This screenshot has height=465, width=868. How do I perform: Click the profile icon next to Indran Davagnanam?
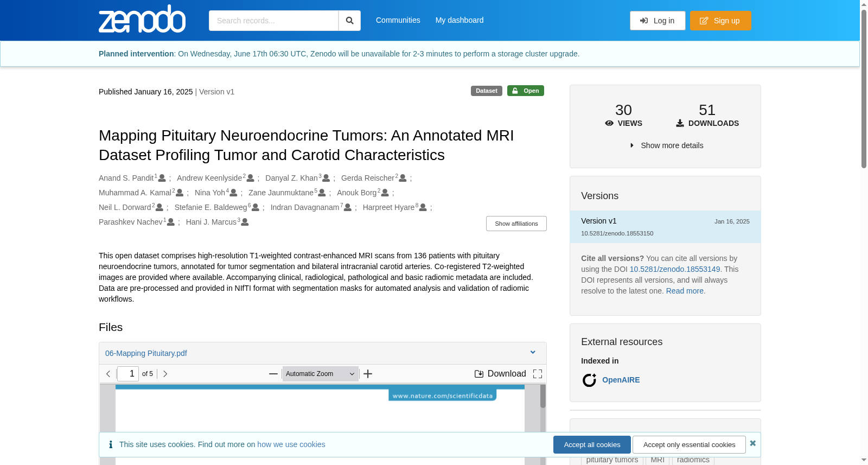click(x=348, y=207)
